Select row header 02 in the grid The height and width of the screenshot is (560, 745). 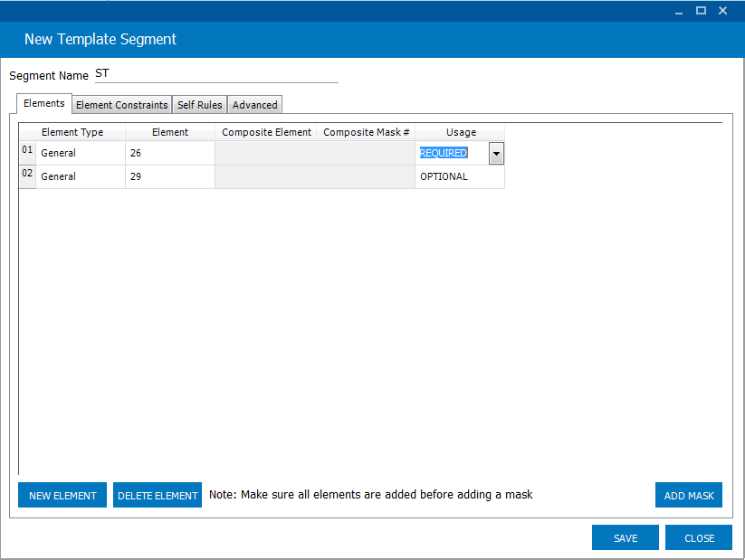(27, 176)
